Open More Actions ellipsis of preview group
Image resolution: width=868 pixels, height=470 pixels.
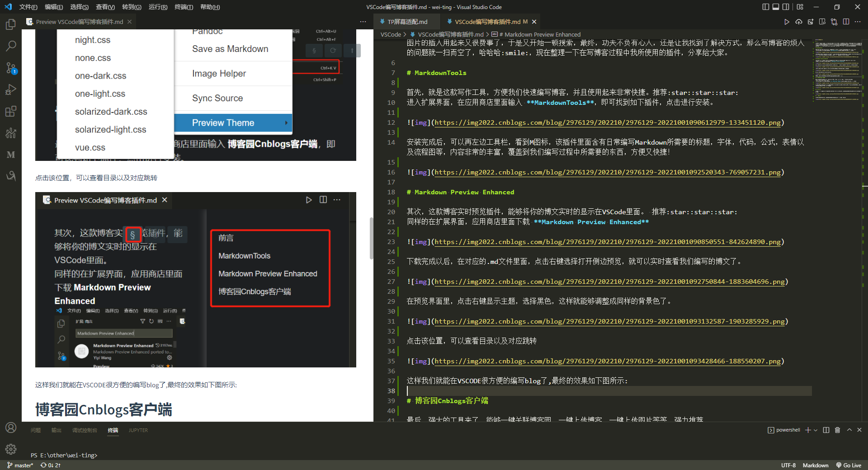(x=363, y=22)
